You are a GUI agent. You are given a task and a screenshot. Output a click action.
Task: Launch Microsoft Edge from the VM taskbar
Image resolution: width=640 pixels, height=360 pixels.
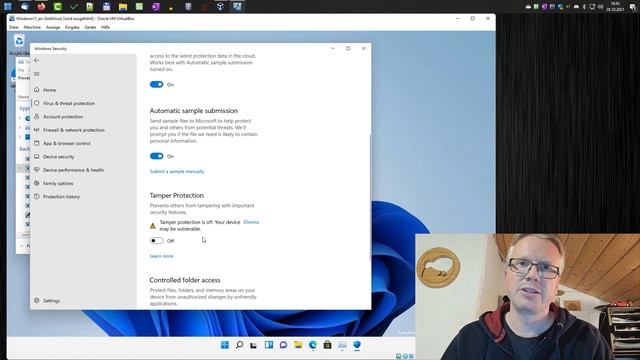click(313, 345)
